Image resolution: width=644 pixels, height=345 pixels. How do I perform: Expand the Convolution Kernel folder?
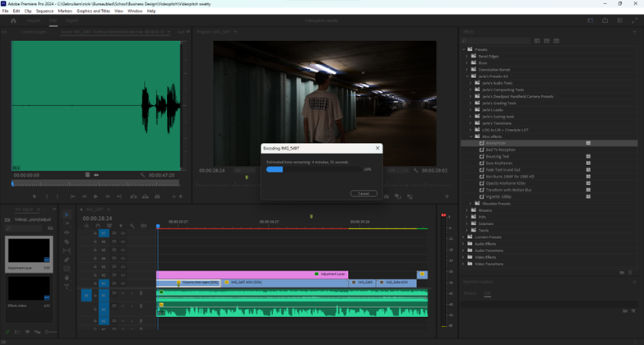[467, 69]
